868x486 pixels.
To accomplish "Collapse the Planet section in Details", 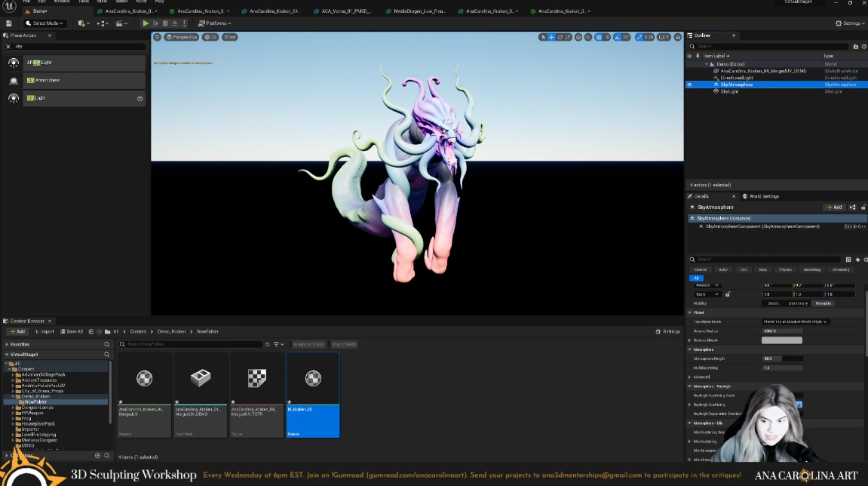I will click(690, 312).
